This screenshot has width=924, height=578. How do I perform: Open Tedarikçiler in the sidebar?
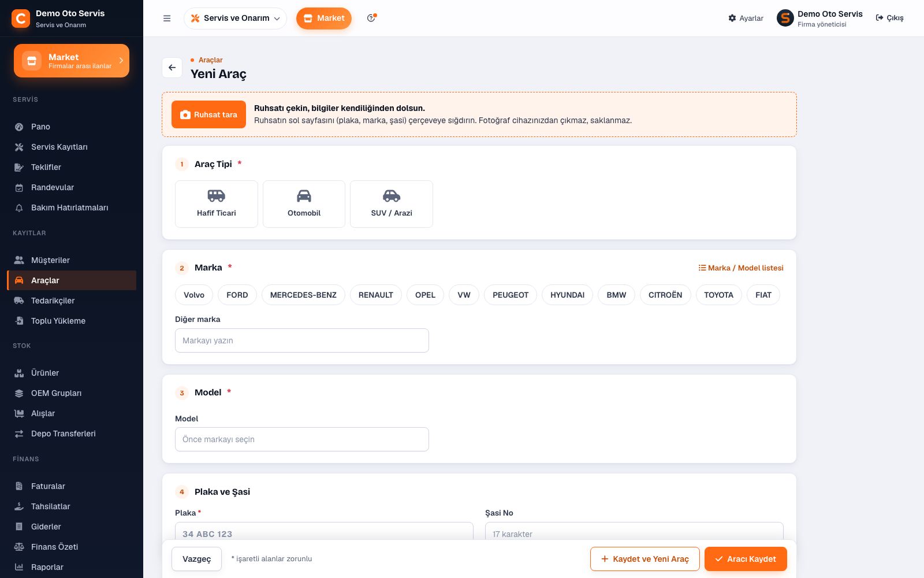(x=72, y=301)
